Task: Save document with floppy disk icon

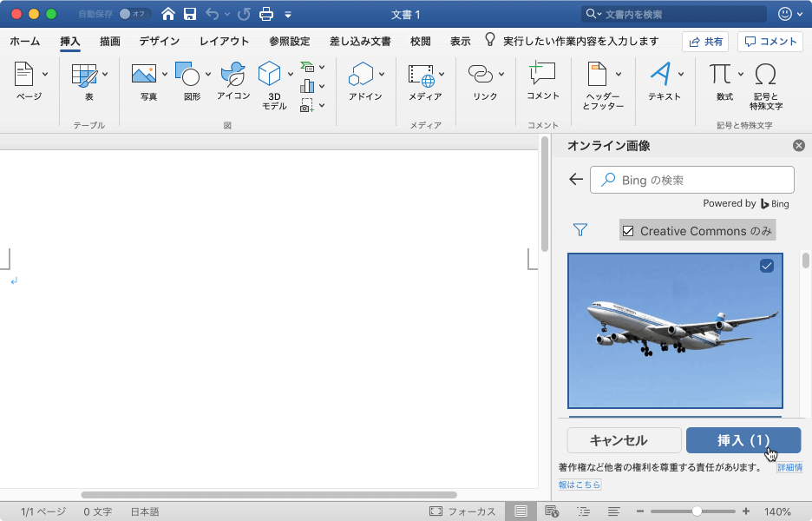Action: coord(190,14)
